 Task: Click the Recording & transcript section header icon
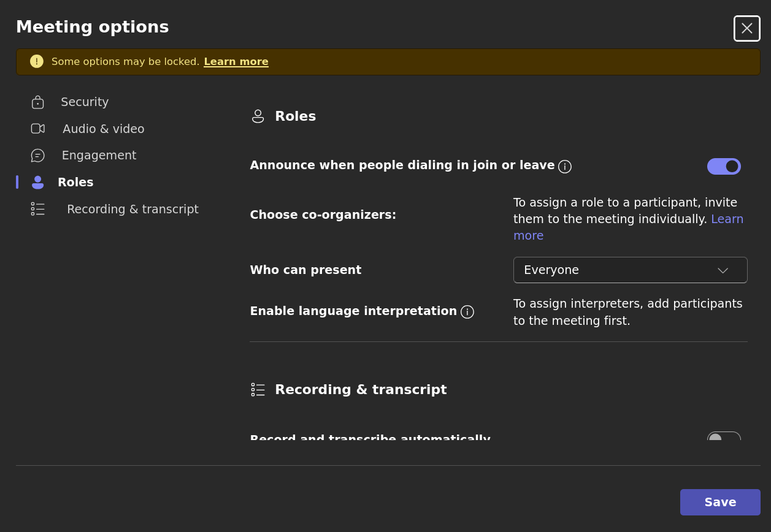(x=258, y=390)
